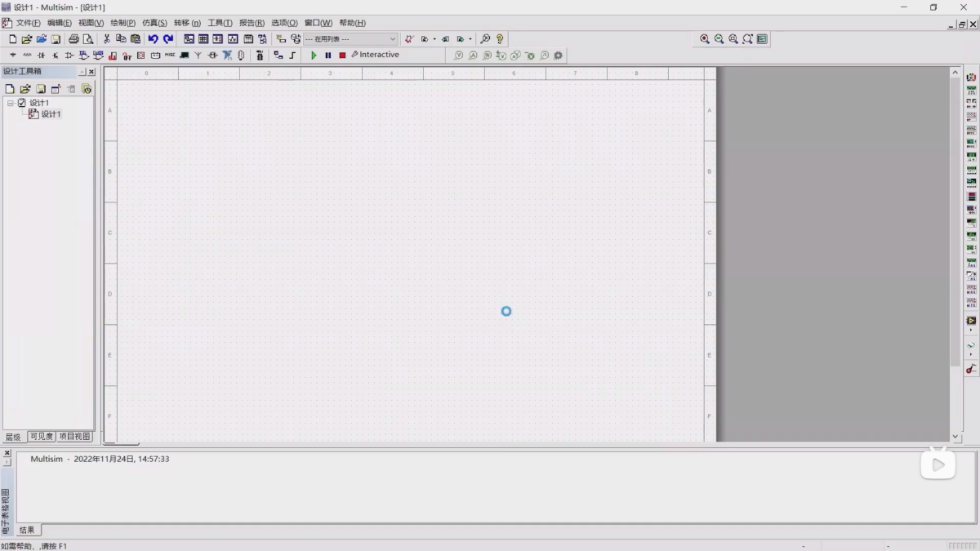This screenshot has height=551, width=980.
Task: Click the Zoom in magnifier icon
Action: (x=705, y=39)
